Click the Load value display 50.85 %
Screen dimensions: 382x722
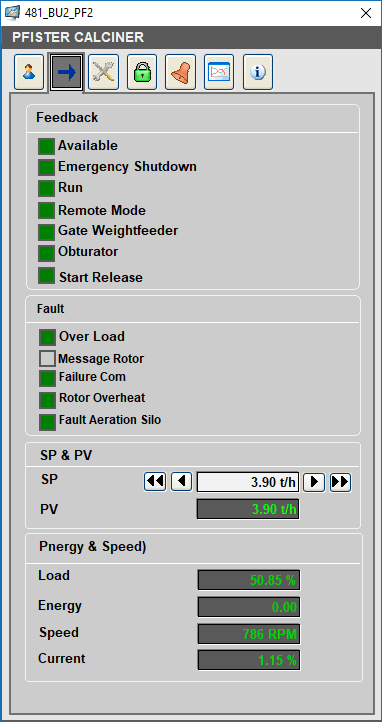coord(249,580)
